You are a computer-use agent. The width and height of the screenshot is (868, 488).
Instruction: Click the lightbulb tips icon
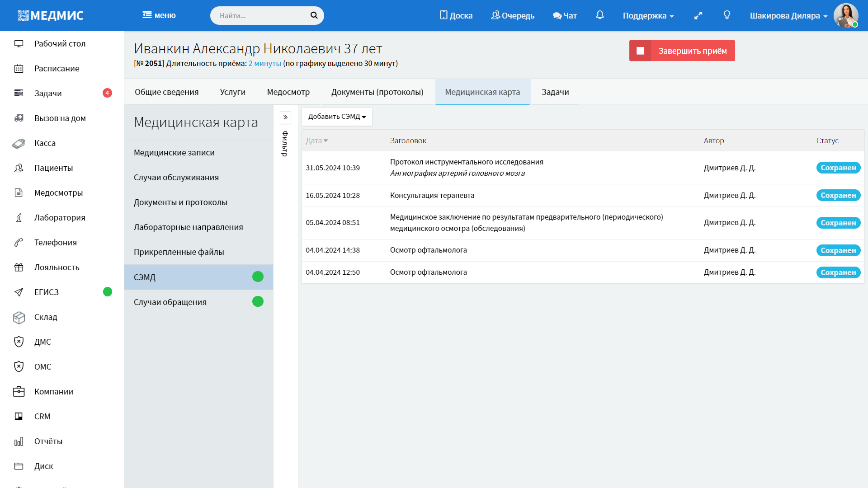coord(726,15)
